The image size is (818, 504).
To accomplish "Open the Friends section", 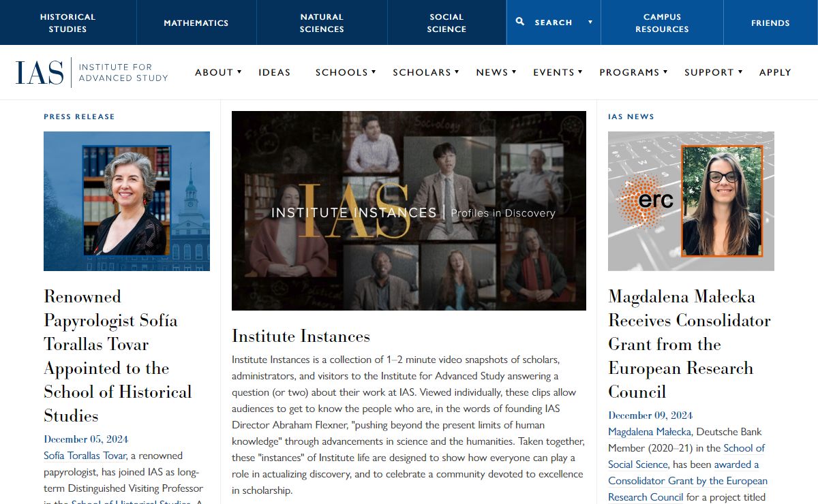I will (x=770, y=22).
